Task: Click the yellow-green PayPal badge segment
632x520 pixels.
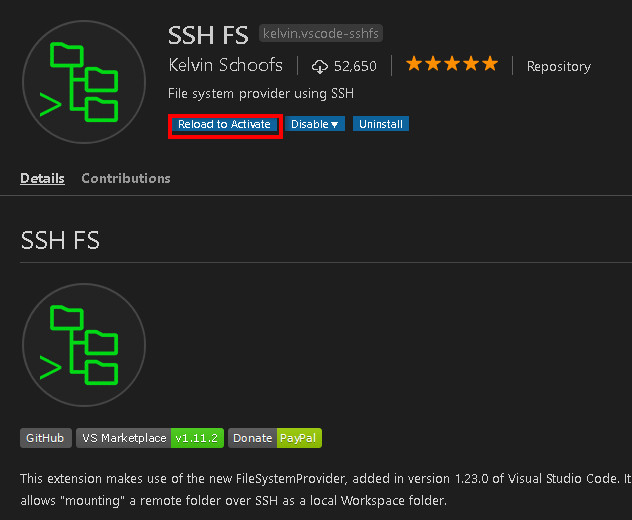Action: click(x=299, y=438)
